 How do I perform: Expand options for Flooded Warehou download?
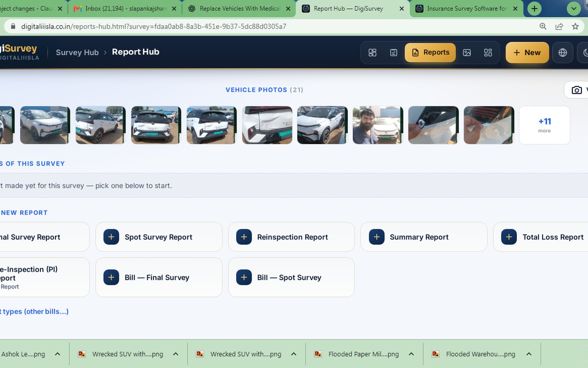tap(529, 354)
